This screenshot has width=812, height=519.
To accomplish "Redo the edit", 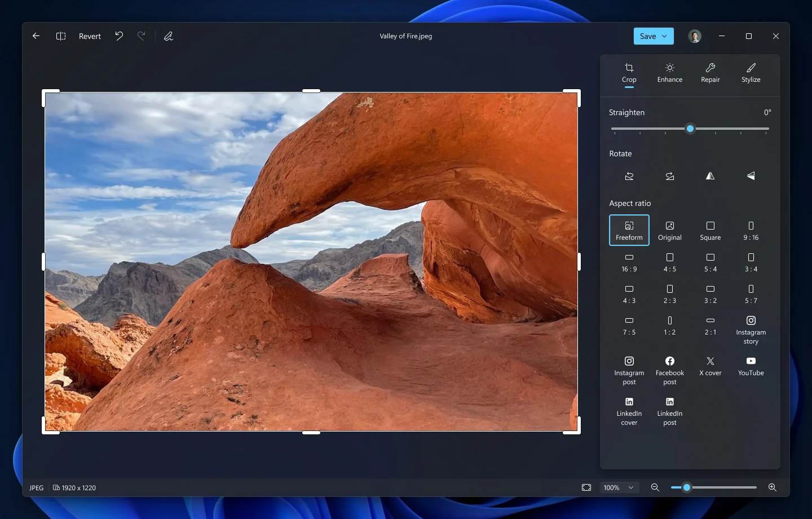I will 142,36.
